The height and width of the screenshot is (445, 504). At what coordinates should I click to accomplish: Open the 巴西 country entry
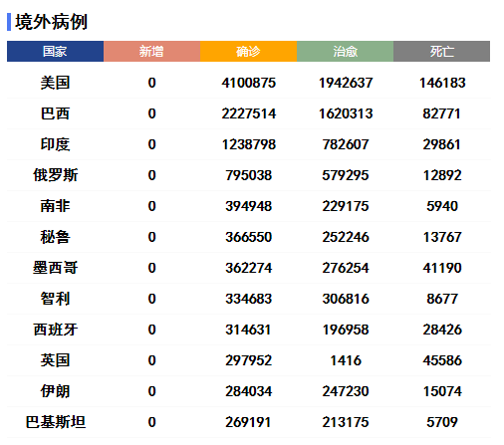click(55, 113)
